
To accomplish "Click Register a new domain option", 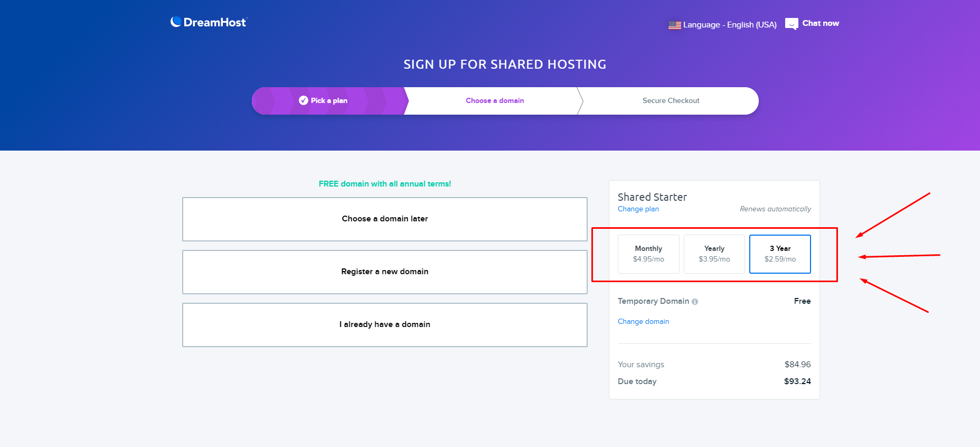I will tap(385, 272).
